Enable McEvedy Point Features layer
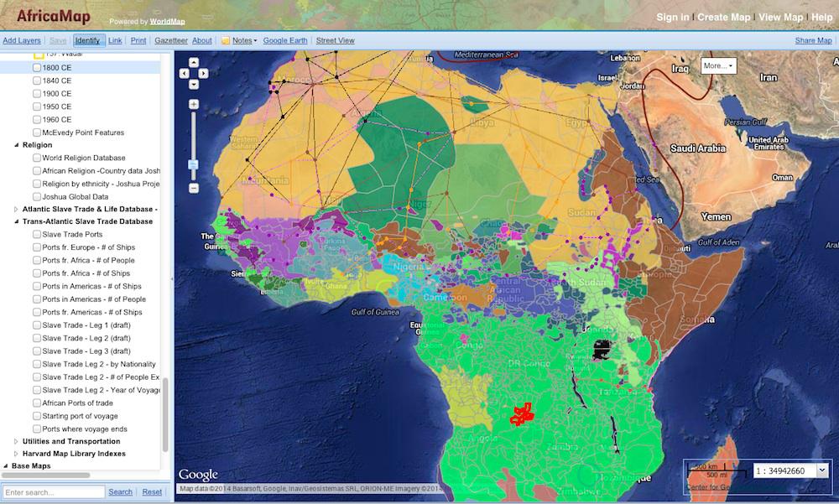 click(37, 132)
